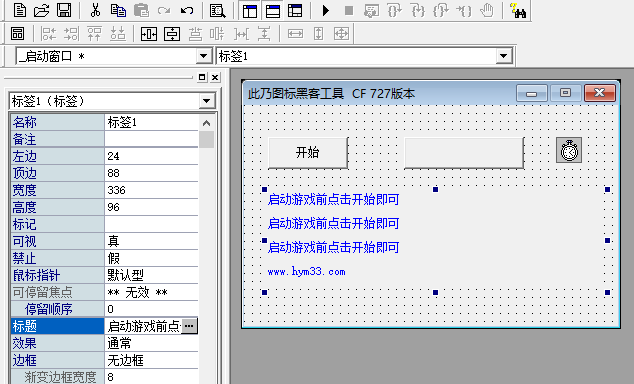Click the align right edges icon

(x=72, y=34)
